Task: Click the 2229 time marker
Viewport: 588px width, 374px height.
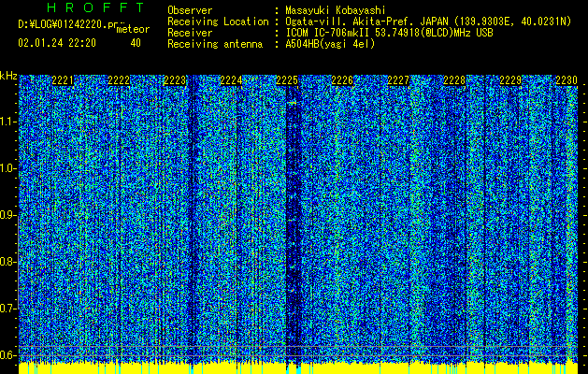Action: click(510, 80)
